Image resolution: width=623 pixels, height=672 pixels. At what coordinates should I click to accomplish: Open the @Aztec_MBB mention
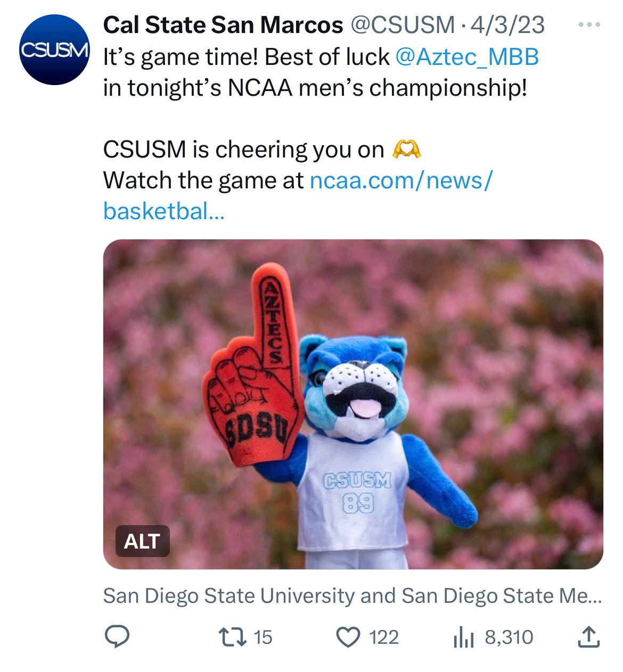click(467, 57)
